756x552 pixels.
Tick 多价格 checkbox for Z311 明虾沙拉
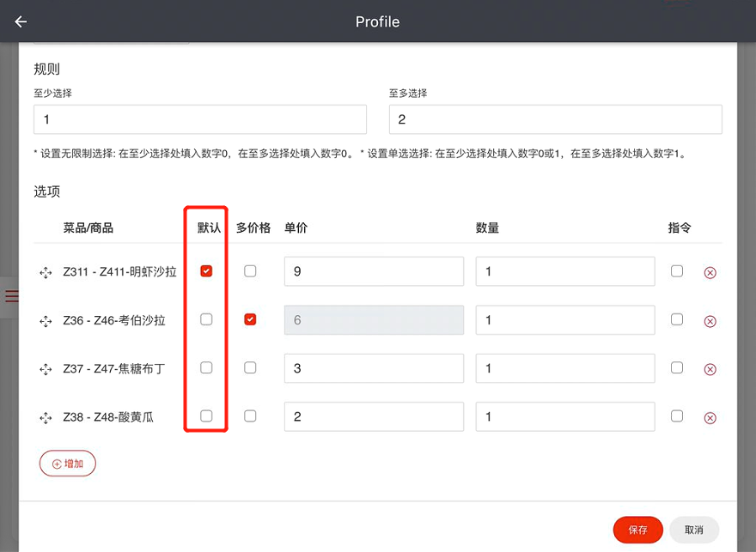click(x=250, y=271)
